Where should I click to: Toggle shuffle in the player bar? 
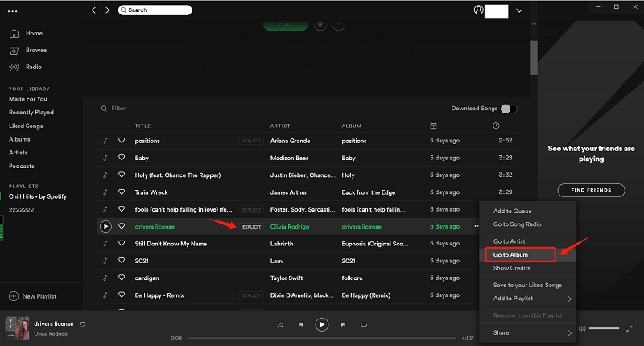(280, 324)
